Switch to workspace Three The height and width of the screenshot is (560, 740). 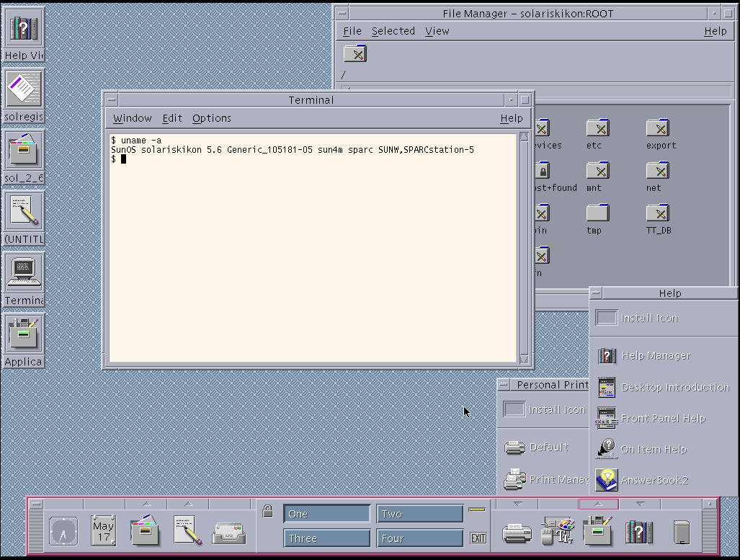pyautogui.click(x=326, y=538)
